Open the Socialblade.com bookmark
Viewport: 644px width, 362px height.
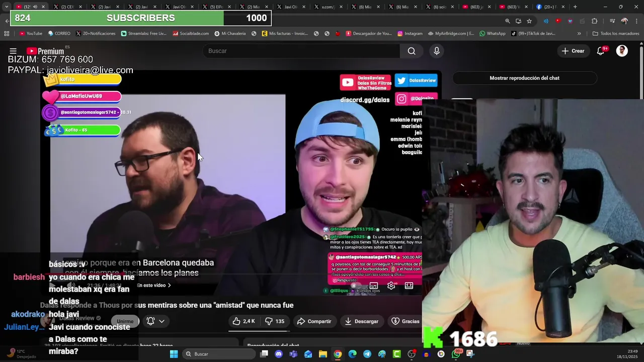(x=191, y=34)
